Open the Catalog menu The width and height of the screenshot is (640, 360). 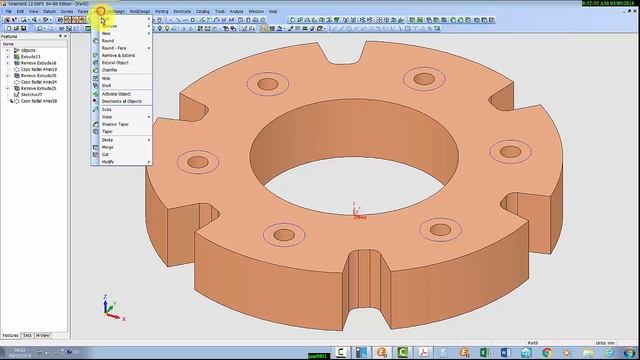click(x=202, y=11)
